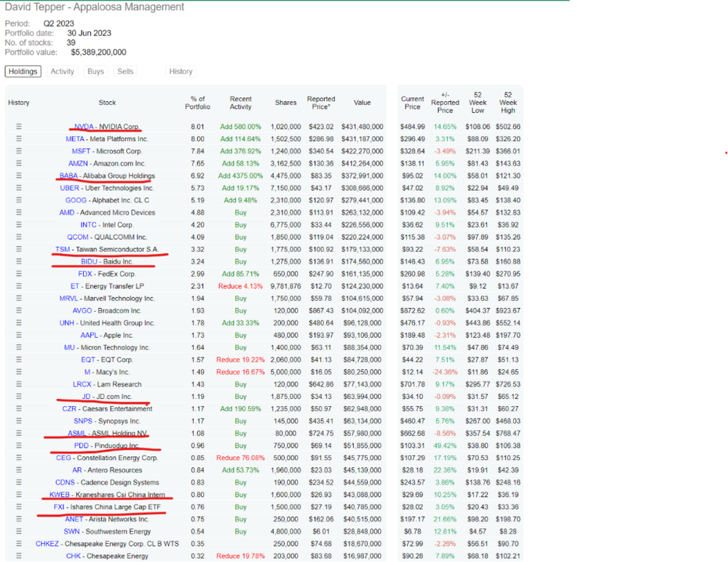
Task: Open history icon for EQT row
Action: [19, 360]
